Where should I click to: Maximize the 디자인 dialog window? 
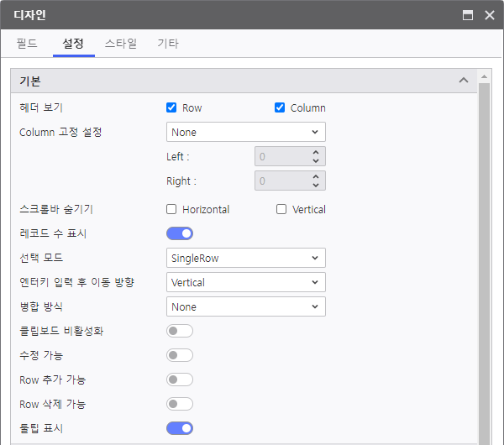tap(468, 15)
